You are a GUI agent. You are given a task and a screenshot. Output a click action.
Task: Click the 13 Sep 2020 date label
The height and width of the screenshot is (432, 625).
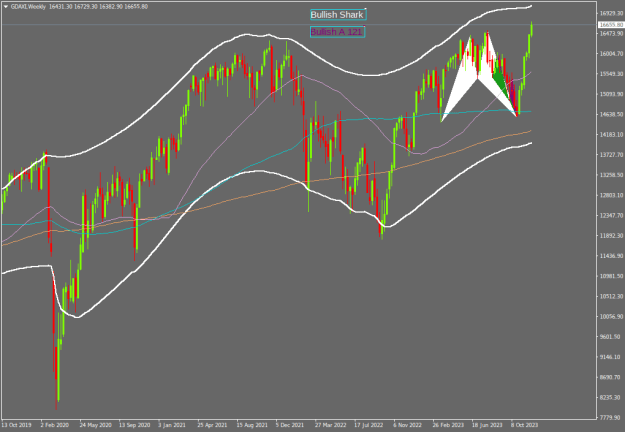pyautogui.click(x=134, y=425)
